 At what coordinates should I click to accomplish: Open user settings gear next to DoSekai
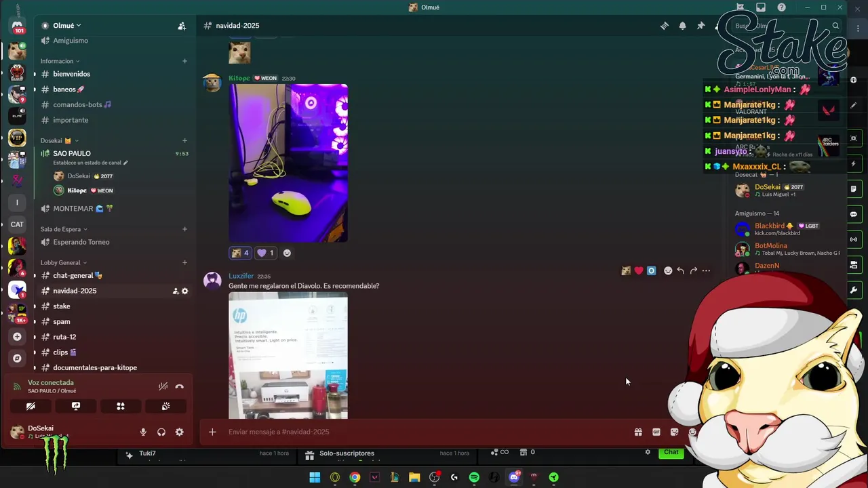(x=179, y=432)
